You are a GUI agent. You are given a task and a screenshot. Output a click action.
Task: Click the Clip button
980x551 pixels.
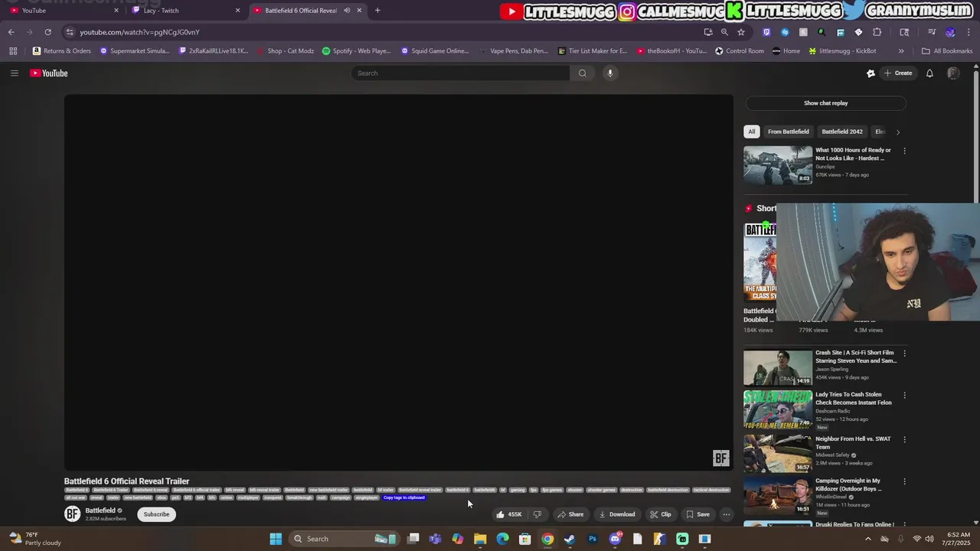click(x=661, y=514)
